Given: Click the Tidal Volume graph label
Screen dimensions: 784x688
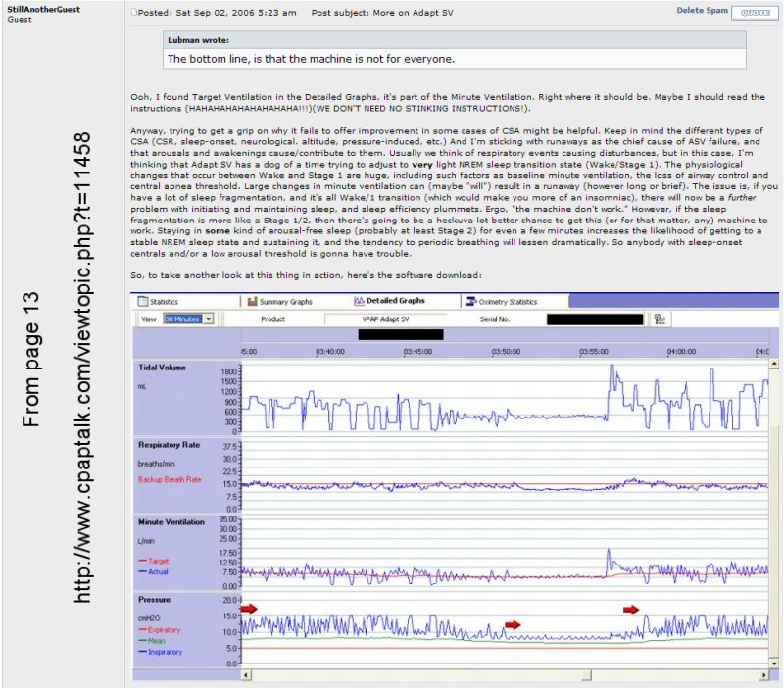Looking at the screenshot, I should 162,368.
